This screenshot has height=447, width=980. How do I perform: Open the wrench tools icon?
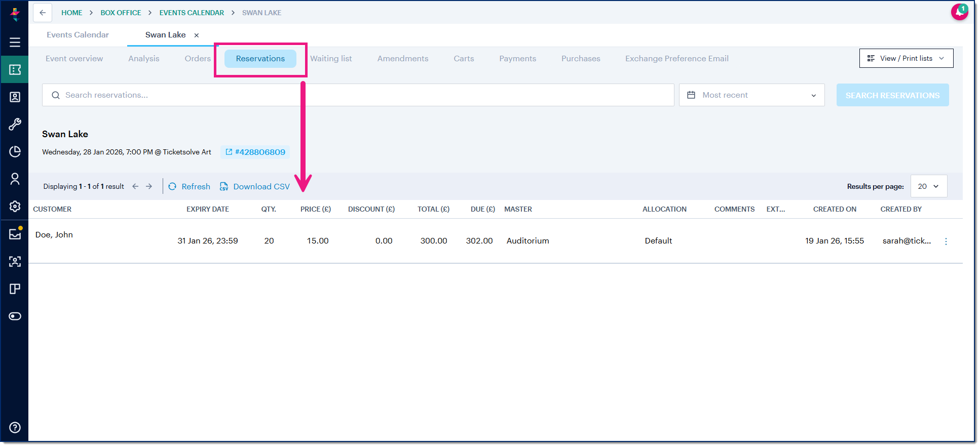15,124
